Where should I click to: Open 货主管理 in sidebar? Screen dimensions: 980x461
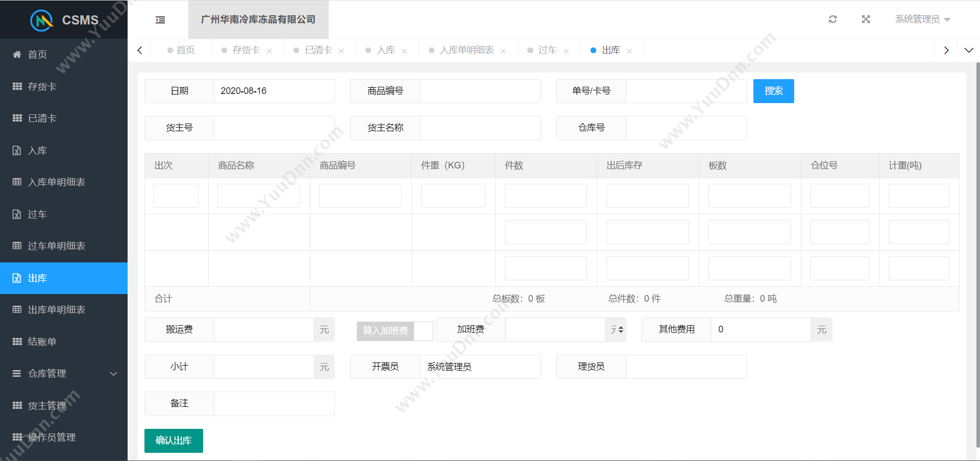coord(64,406)
